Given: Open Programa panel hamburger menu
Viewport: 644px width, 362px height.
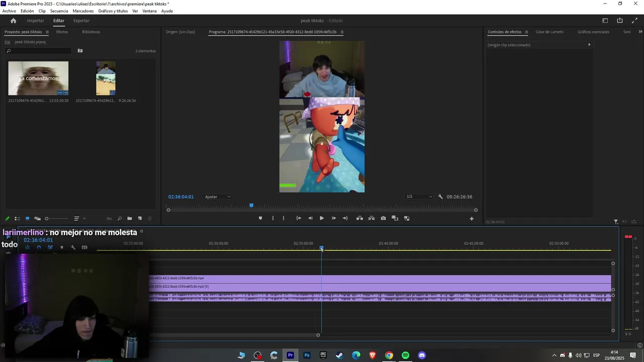Looking at the screenshot, I should [342, 32].
